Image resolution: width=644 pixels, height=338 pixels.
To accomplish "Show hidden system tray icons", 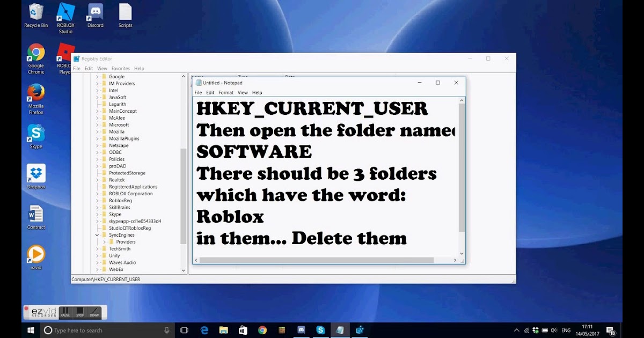I will coord(517,330).
